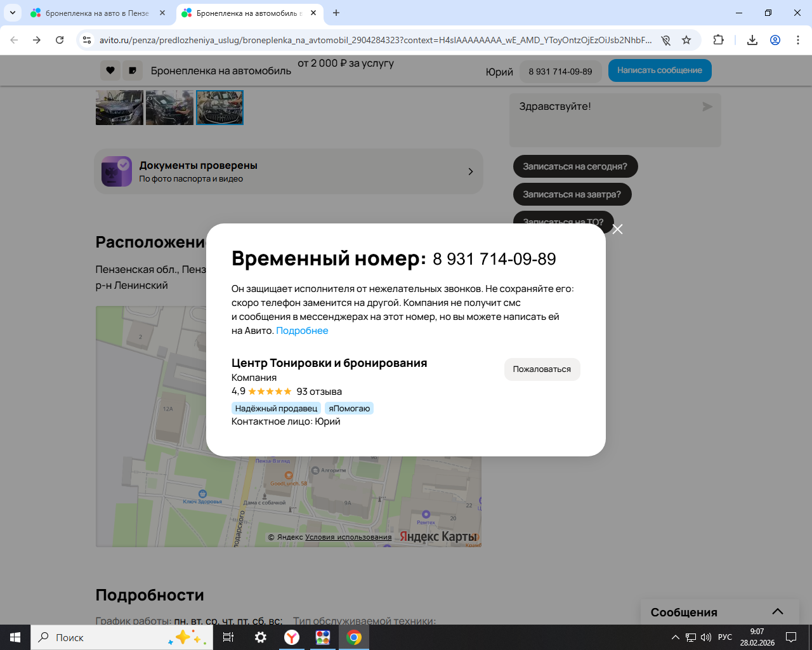Go back to previous page
This screenshot has width=812, height=650.
point(14,40)
